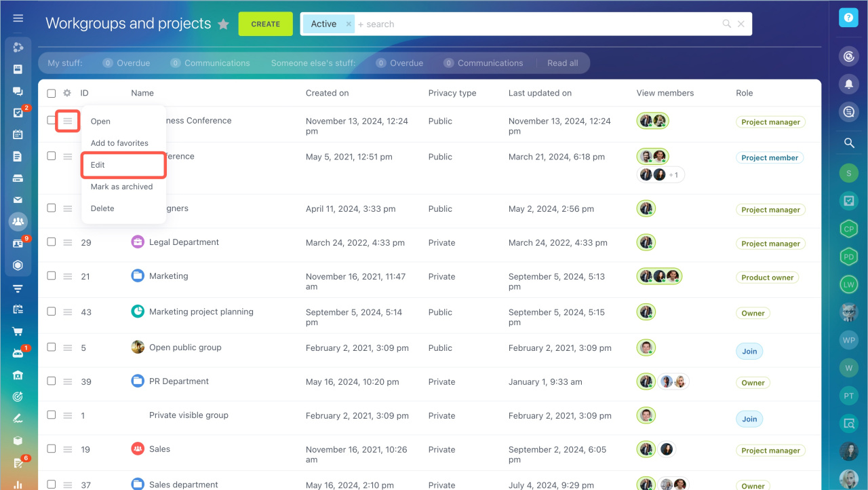Image resolution: width=868 pixels, height=490 pixels.
Task: Open notifications bell icon in right panel
Action: tap(848, 84)
